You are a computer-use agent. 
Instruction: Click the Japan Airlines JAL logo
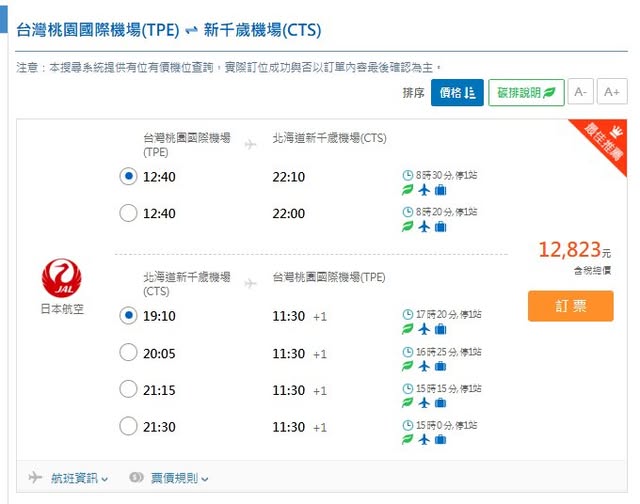[62, 277]
